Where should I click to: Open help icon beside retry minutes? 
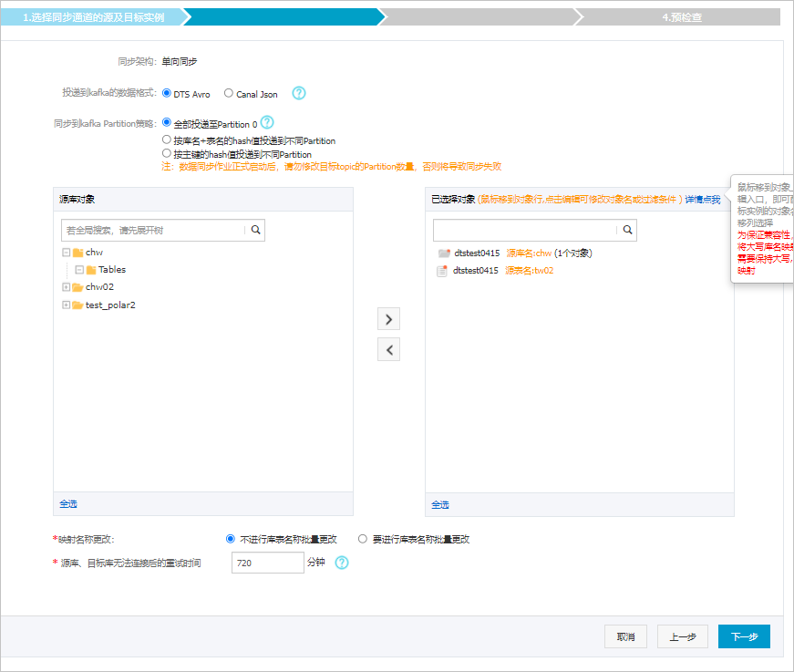pos(342,563)
